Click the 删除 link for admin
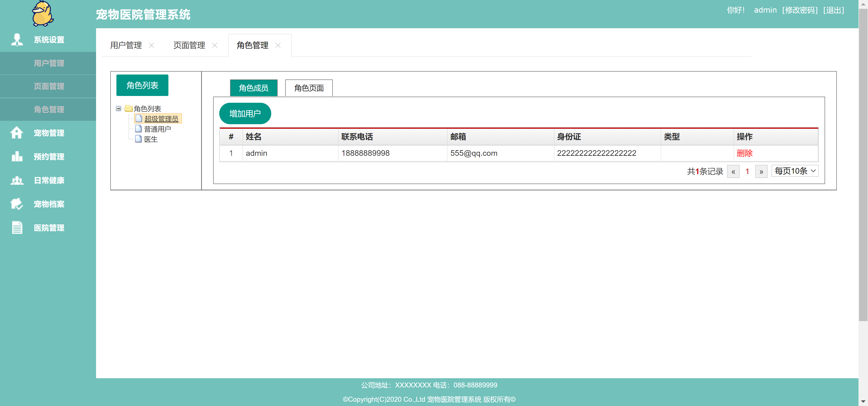Viewport: 868px width, 406px height. click(x=745, y=153)
